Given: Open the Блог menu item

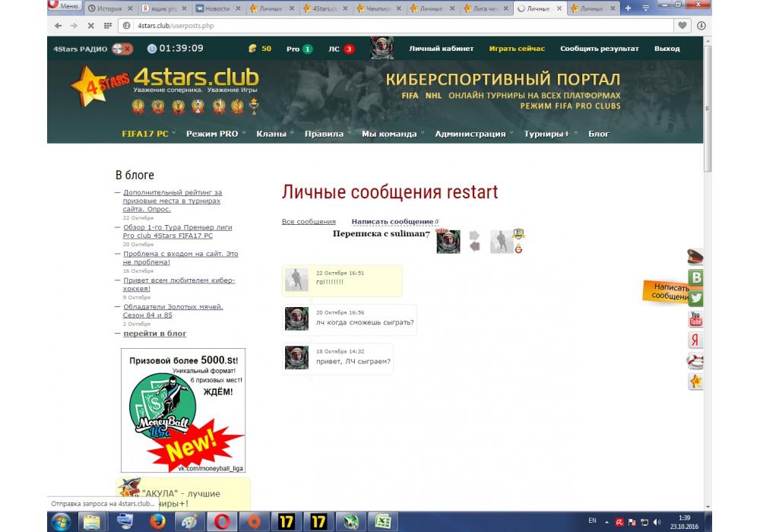Looking at the screenshot, I should (598, 134).
